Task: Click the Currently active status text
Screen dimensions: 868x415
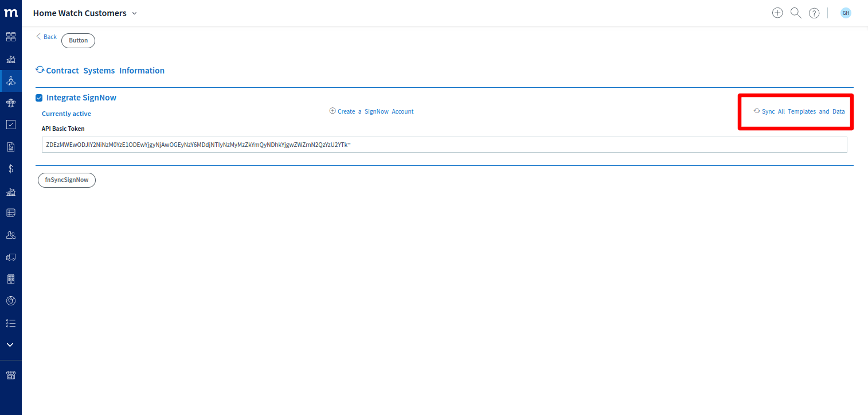Action: point(67,114)
